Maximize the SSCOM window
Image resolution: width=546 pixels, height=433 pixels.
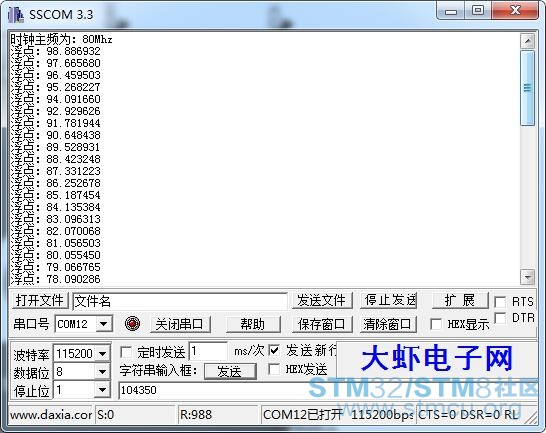[478, 11]
